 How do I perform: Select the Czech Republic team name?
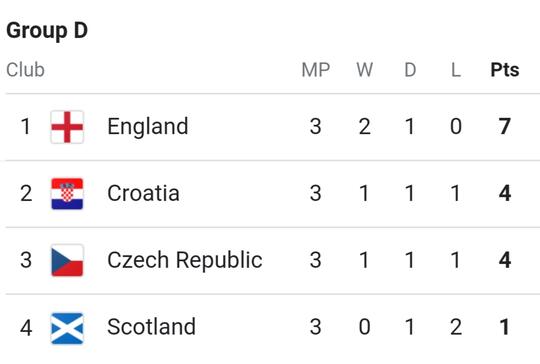click(x=185, y=260)
